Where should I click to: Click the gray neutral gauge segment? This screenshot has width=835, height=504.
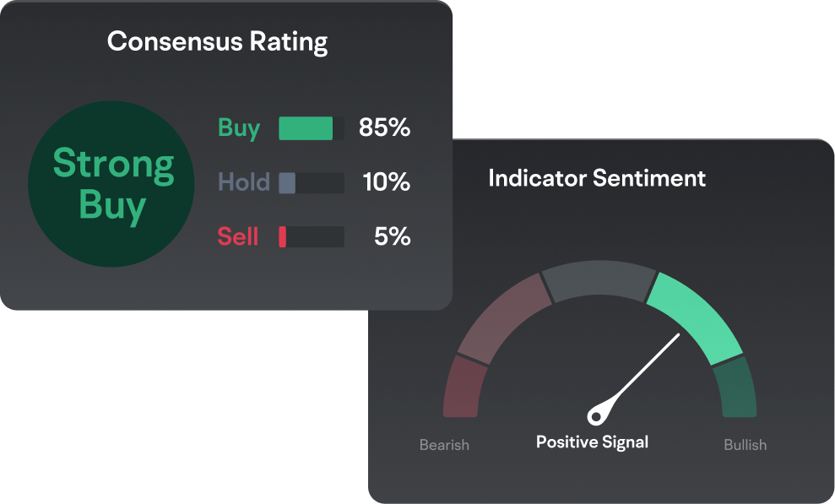[x=599, y=282]
